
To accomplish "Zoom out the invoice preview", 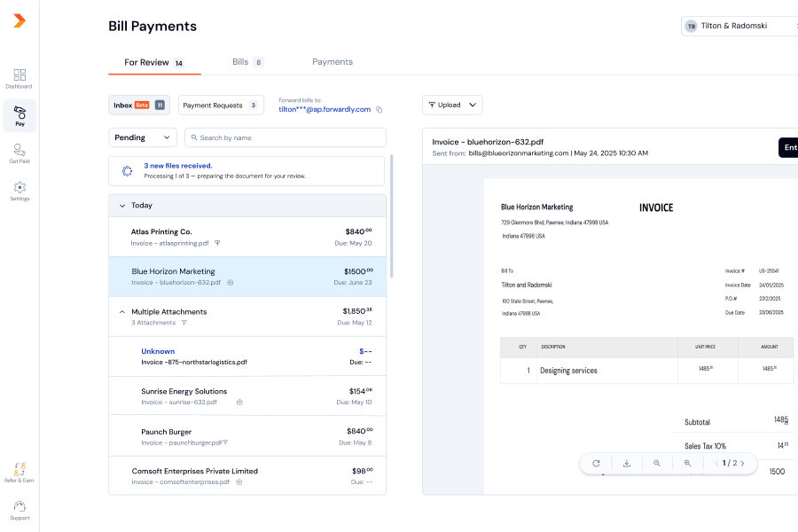I will [657, 463].
